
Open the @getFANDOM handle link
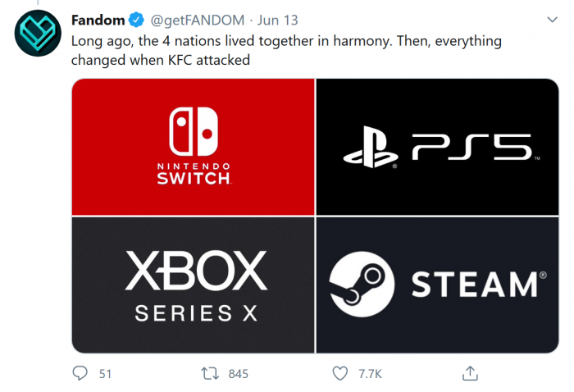[x=187, y=20]
